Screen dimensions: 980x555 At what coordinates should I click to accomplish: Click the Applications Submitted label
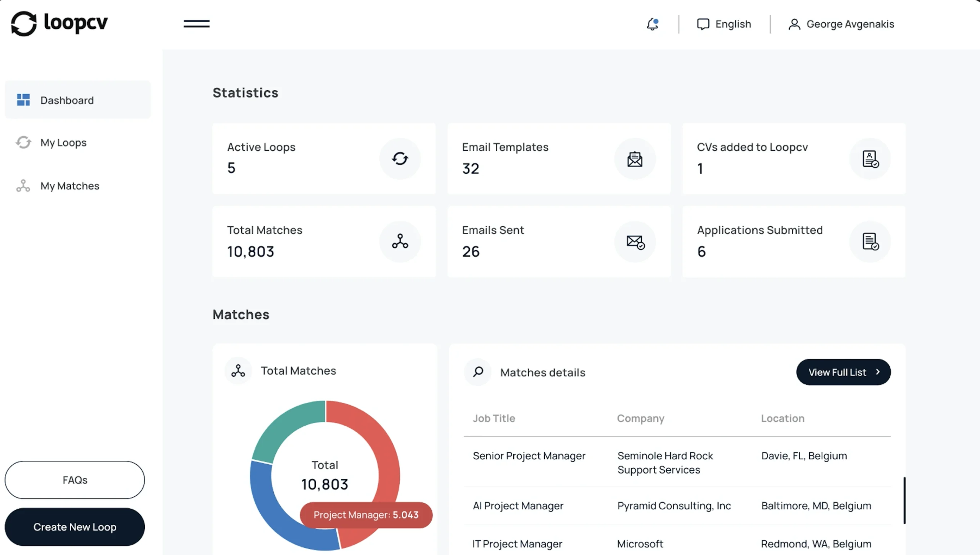tap(759, 230)
